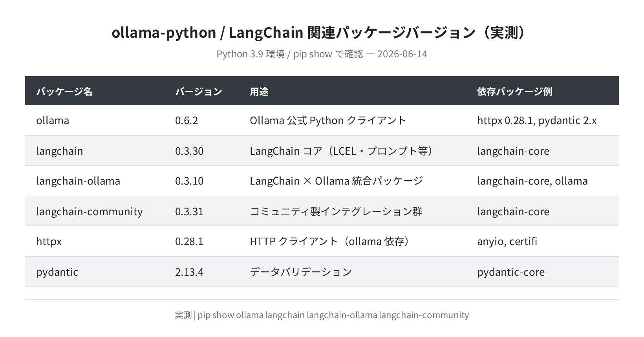Select version cell 2.13.4

coord(189,272)
